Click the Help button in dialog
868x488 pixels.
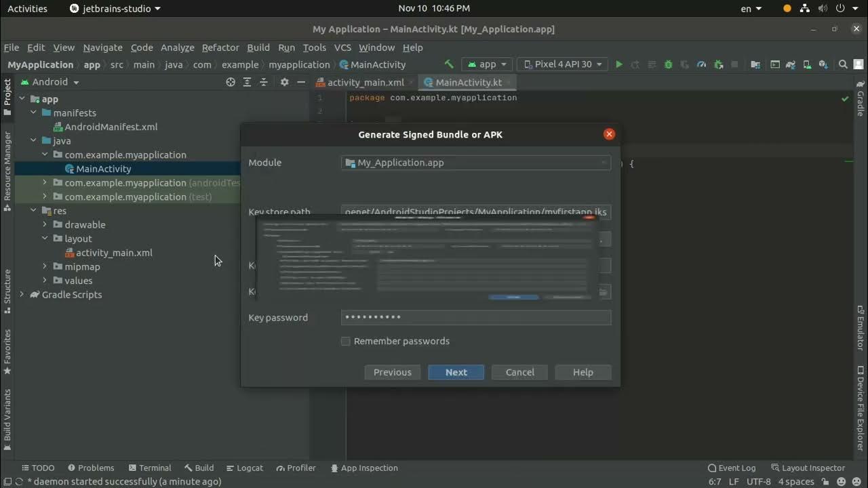(x=583, y=372)
